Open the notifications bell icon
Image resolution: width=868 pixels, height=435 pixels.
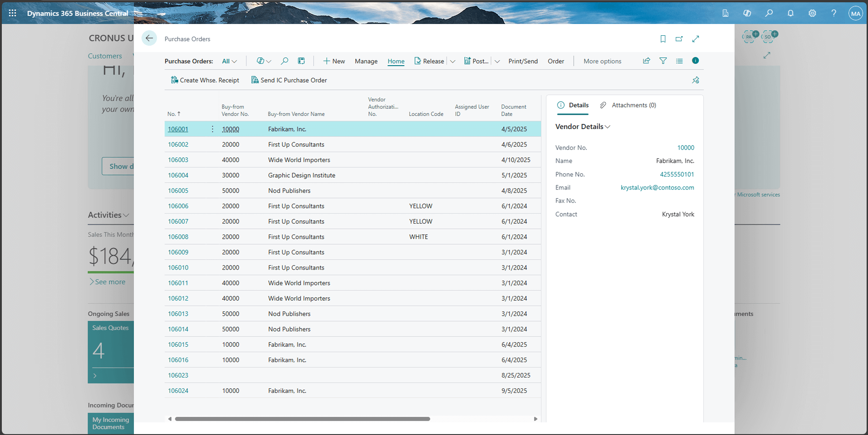click(x=790, y=13)
